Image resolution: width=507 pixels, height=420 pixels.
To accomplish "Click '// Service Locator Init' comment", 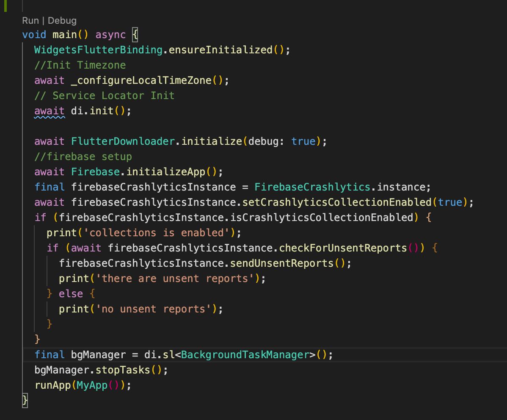I will tap(105, 95).
